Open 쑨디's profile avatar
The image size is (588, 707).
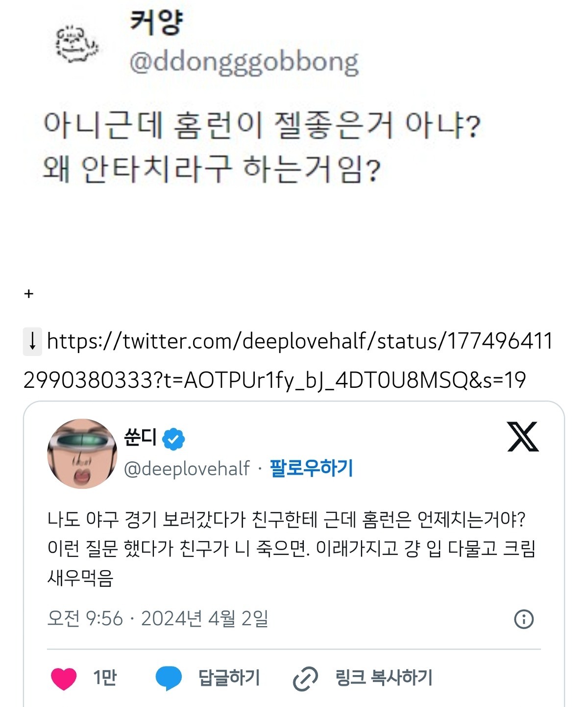(82, 454)
